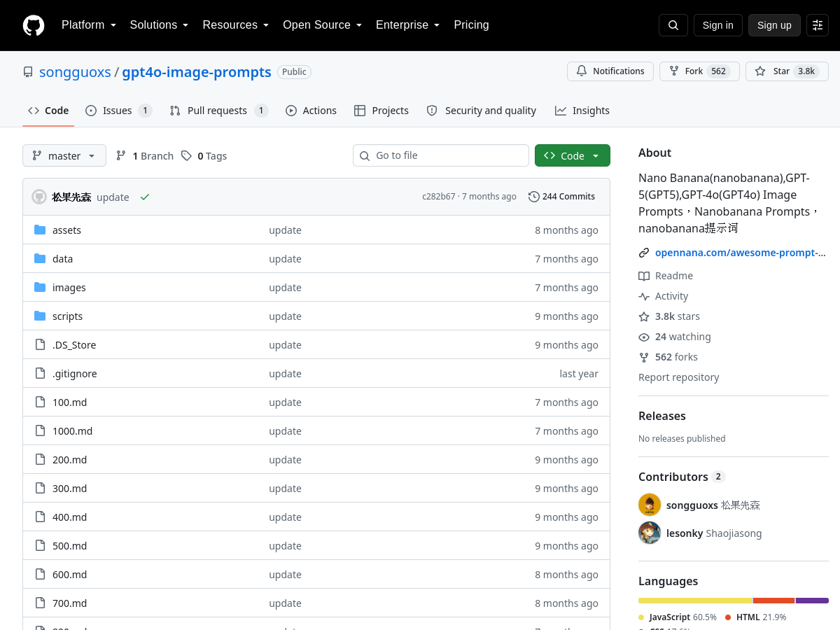
Task: Open the Projects tab
Action: [381, 111]
